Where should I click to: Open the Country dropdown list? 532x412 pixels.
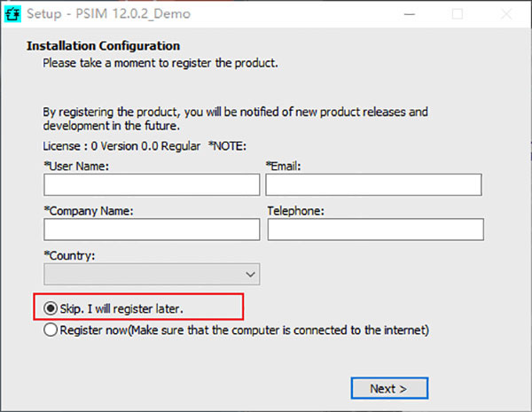[152, 274]
